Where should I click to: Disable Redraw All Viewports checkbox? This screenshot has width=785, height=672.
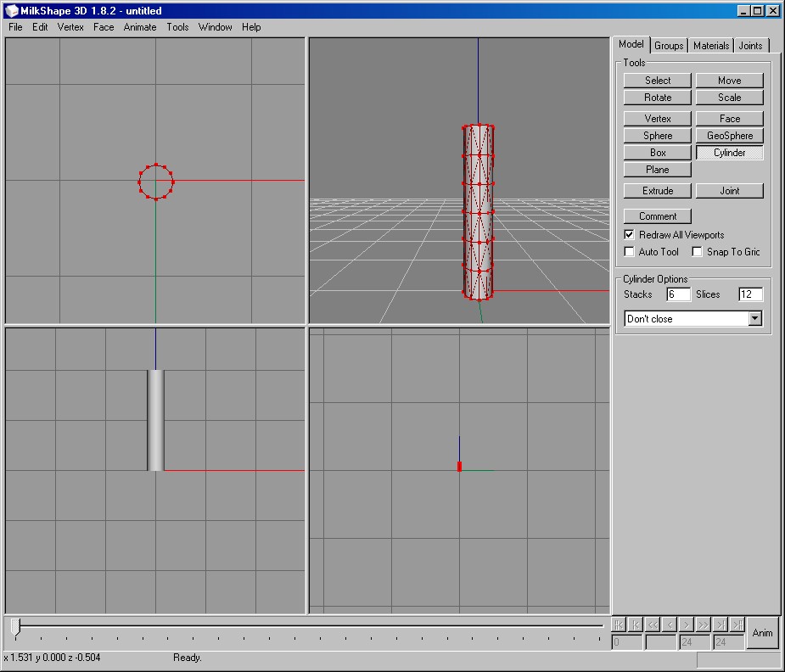629,235
